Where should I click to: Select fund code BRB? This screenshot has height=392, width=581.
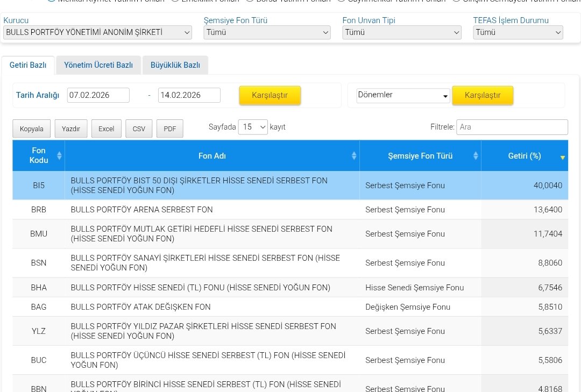39,210
